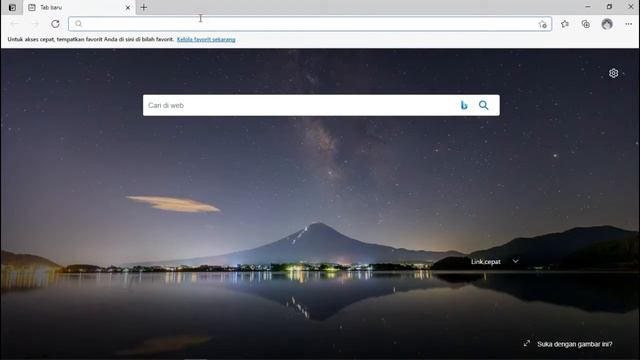
Task: Add this page to favorites star icon
Action: (x=542, y=24)
